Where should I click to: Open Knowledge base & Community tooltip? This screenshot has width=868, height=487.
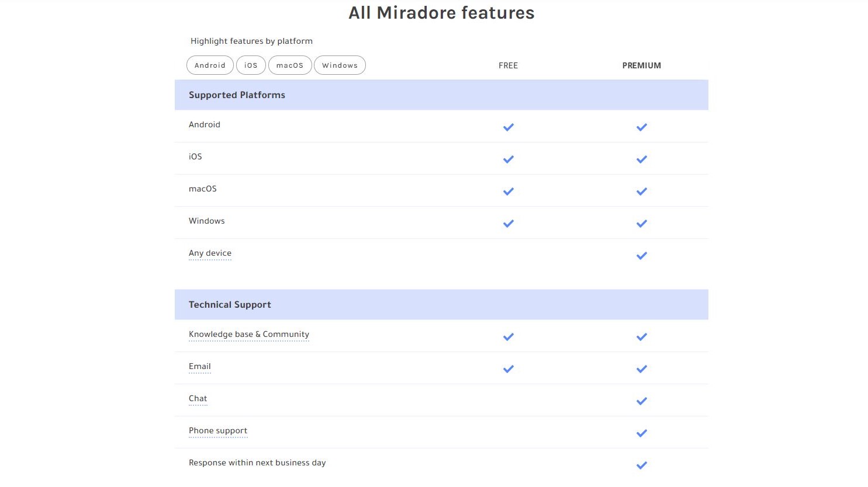[x=249, y=334]
